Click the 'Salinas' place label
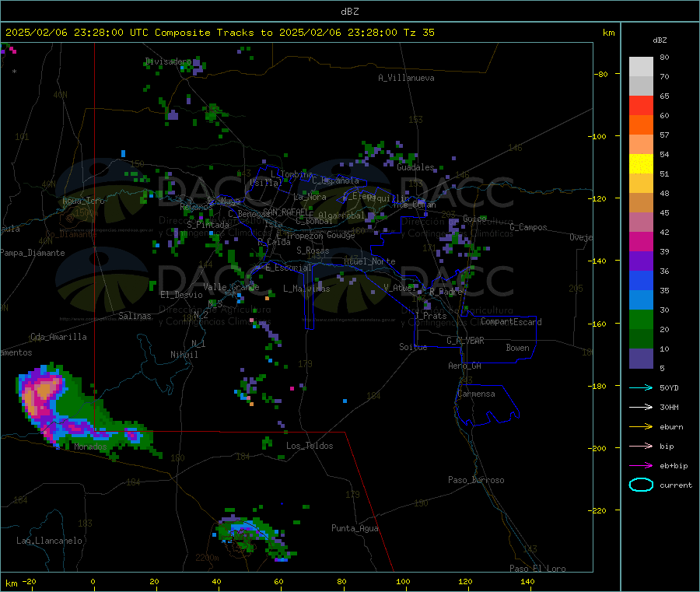Image resolution: width=700 pixels, height=592 pixels. (x=135, y=316)
